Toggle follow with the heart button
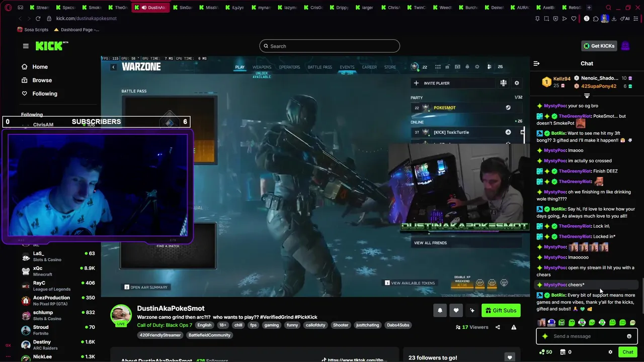644x362 pixels. (456, 310)
